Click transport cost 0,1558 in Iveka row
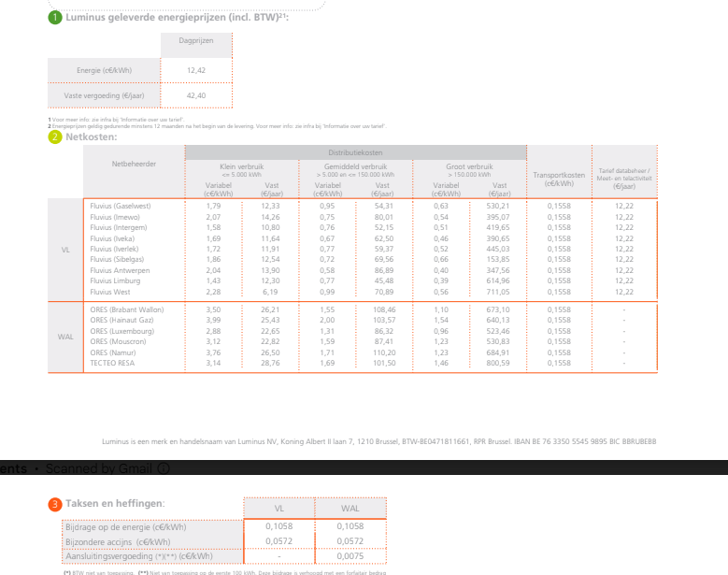The width and height of the screenshot is (728, 575). [559, 238]
